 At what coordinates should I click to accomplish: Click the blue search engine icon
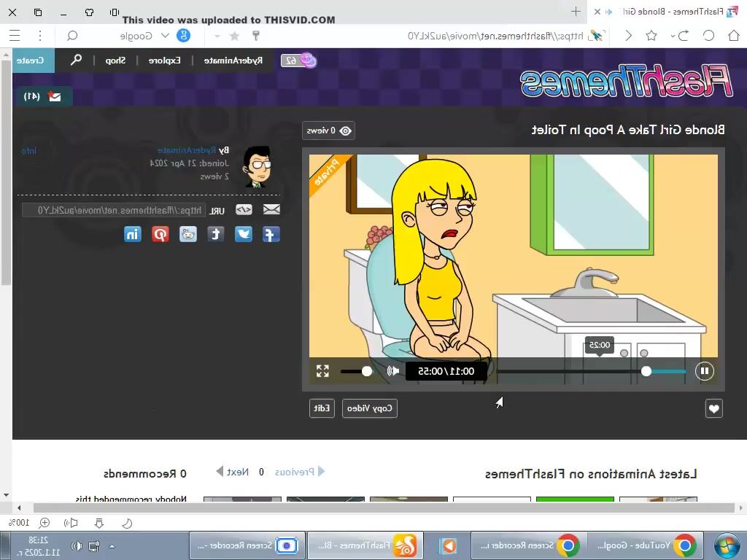pos(183,36)
